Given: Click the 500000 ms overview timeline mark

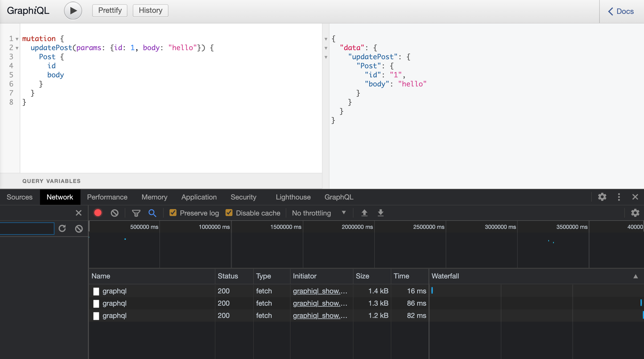Looking at the screenshot, I should click(x=144, y=227).
